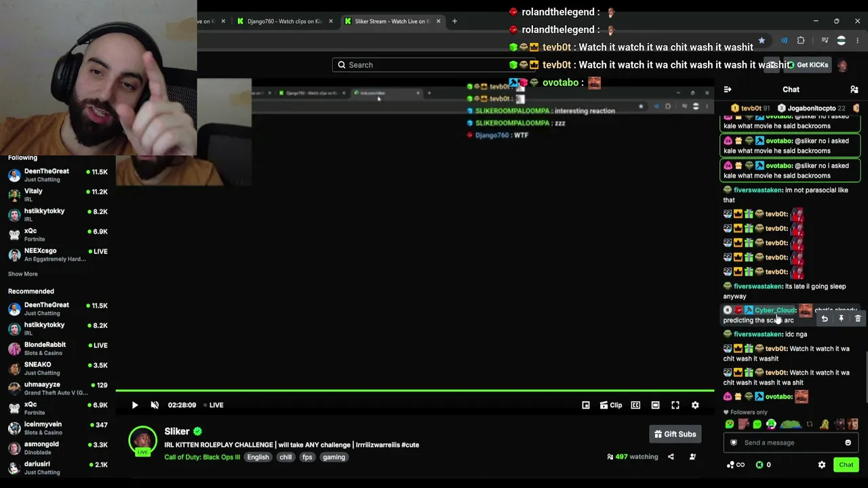Open Vitaly's channel from Following
This screenshot has height=488, width=868.
(58, 195)
